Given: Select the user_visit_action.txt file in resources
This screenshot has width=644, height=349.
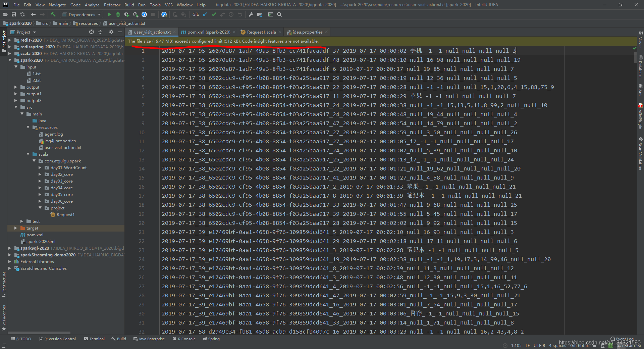Looking at the screenshot, I should click(63, 147).
